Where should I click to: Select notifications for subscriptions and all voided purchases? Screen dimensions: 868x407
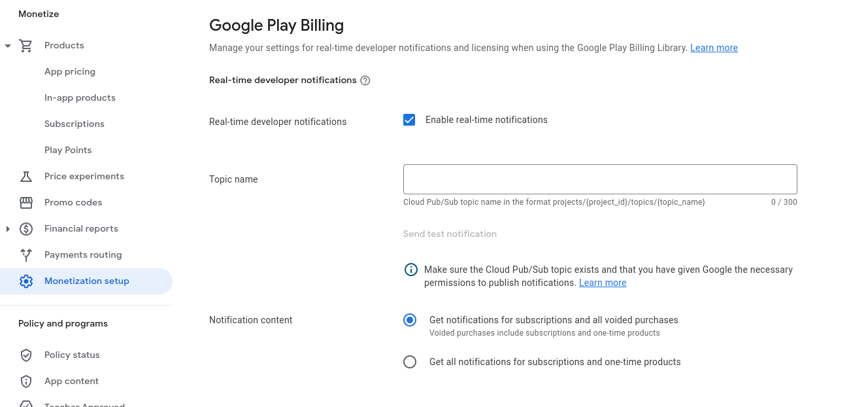click(410, 320)
